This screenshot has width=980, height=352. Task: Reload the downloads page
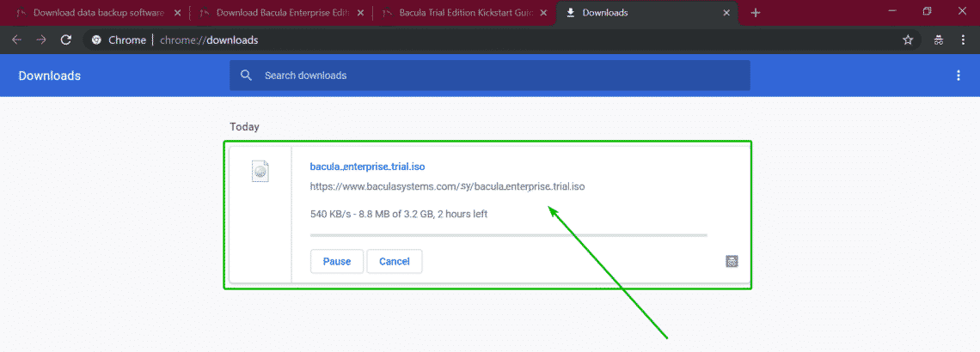[x=65, y=40]
